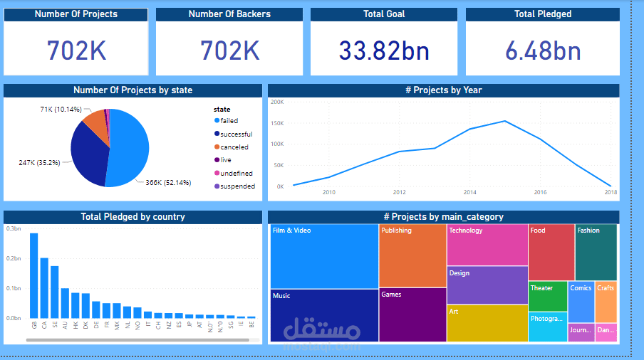Click the SE bar in Total Pledged chart
The width and height of the screenshot is (644, 360).
(x=55, y=292)
